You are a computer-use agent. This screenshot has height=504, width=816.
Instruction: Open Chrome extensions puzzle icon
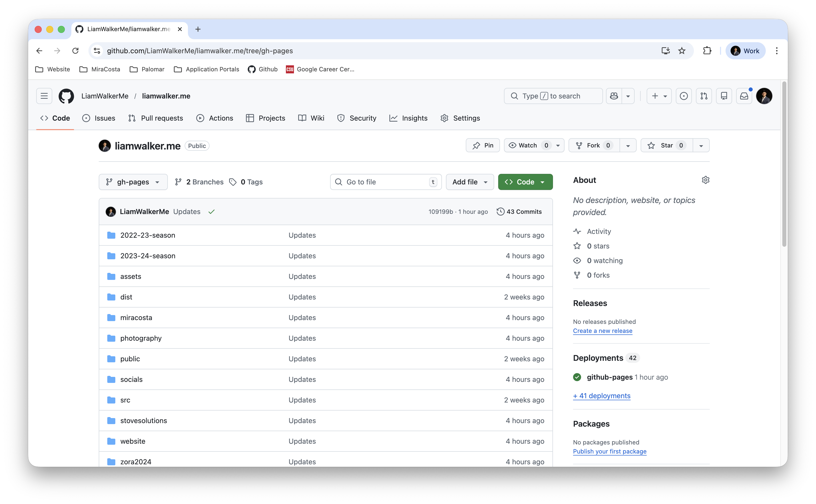(707, 51)
